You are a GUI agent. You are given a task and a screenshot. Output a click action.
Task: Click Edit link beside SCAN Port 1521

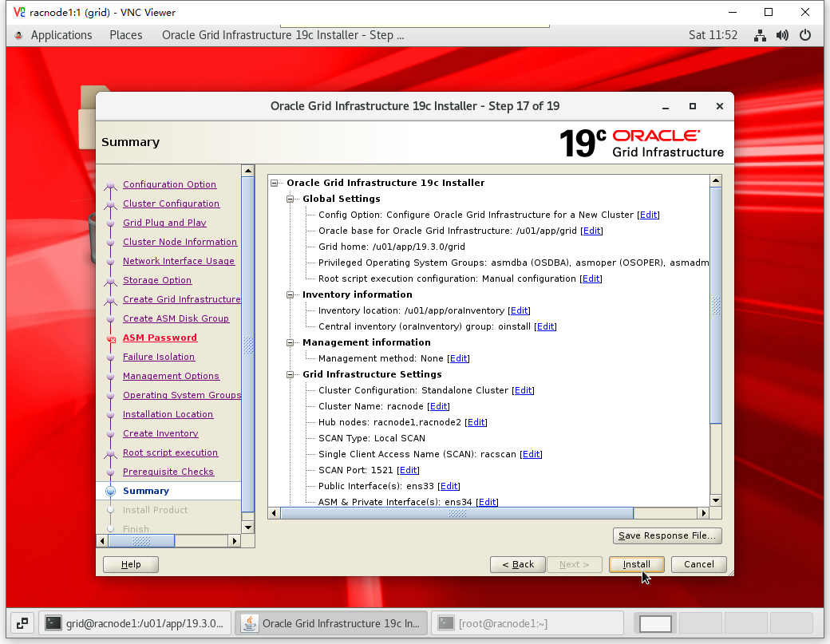click(x=409, y=470)
